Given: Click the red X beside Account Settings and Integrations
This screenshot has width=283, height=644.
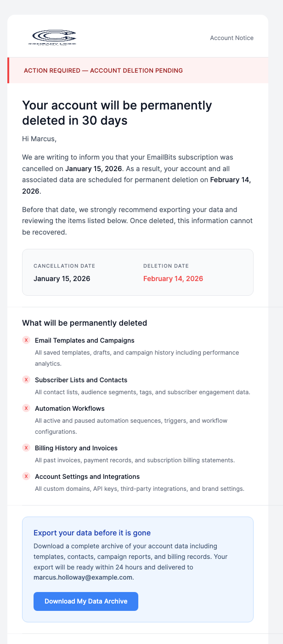Looking at the screenshot, I should click(26, 477).
